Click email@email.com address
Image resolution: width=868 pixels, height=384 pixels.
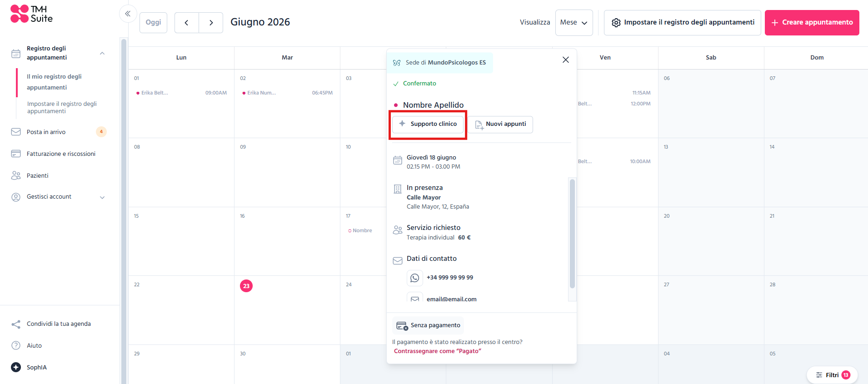[452, 299]
